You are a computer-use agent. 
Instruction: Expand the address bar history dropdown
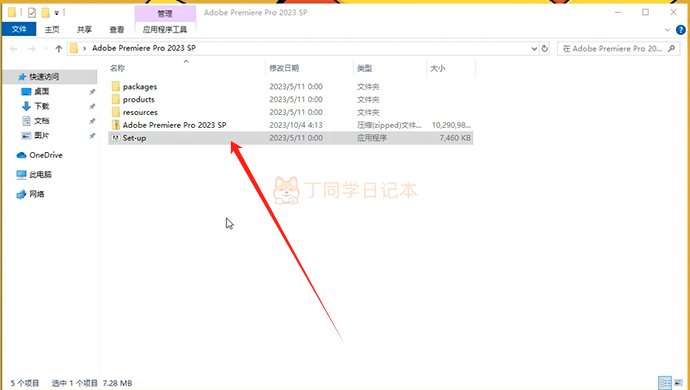click(x=534, y=48)
